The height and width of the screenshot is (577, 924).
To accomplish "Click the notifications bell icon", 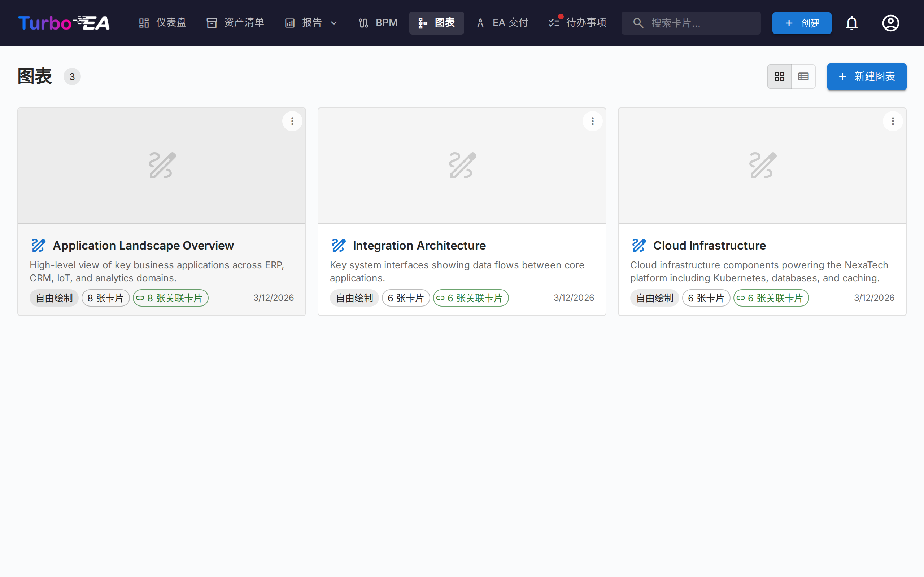I will point(851,23).
